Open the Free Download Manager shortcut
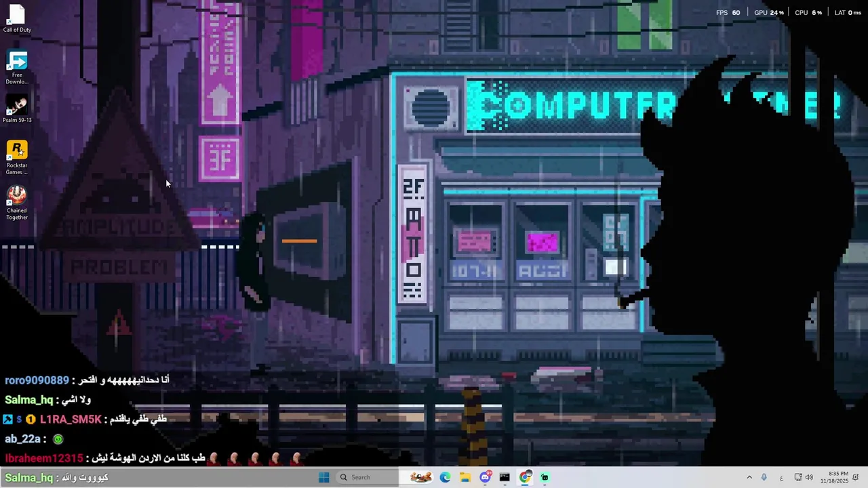The width and height of the screenshot is (868, 488). tap(16, 67)
